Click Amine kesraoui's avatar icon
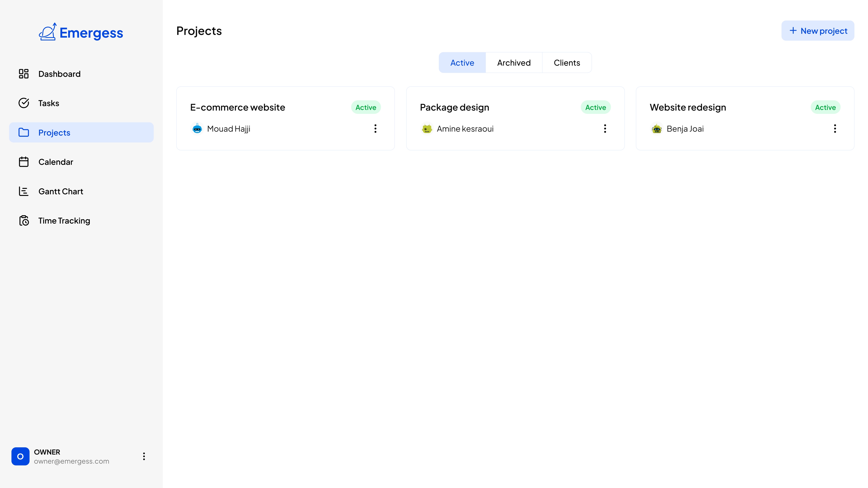 (x=427, y=129)
